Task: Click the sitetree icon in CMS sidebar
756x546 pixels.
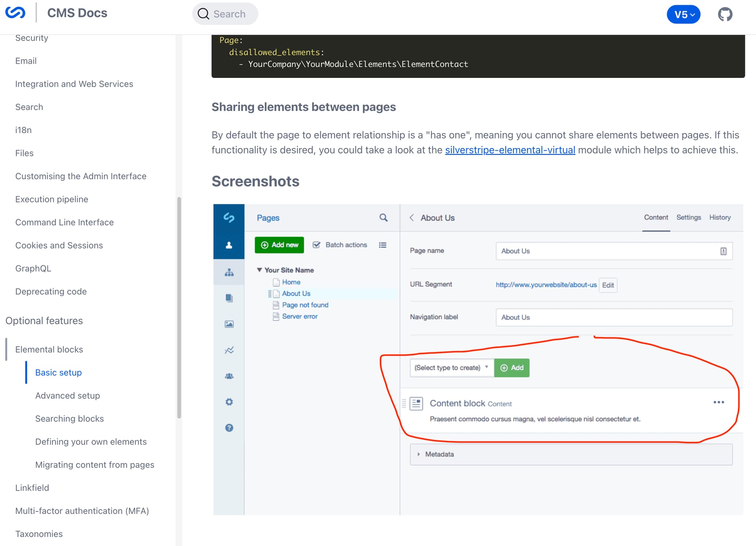Action: [229, 272]
